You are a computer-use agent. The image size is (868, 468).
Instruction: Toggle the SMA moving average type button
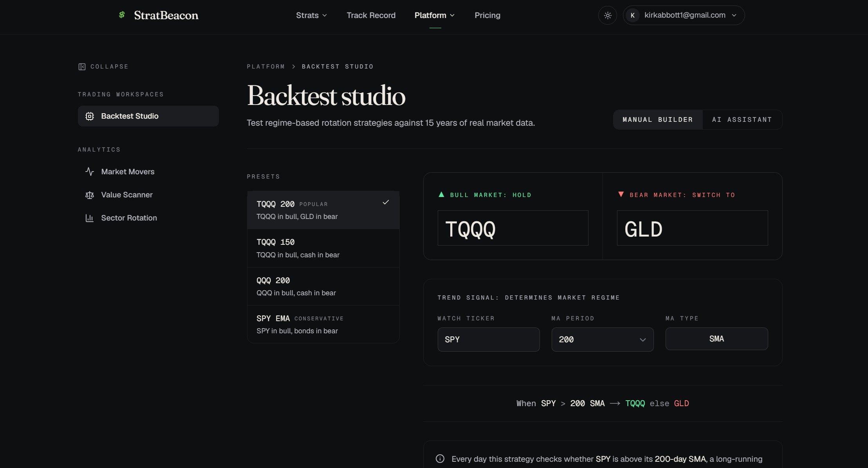(x=716, y=339)
